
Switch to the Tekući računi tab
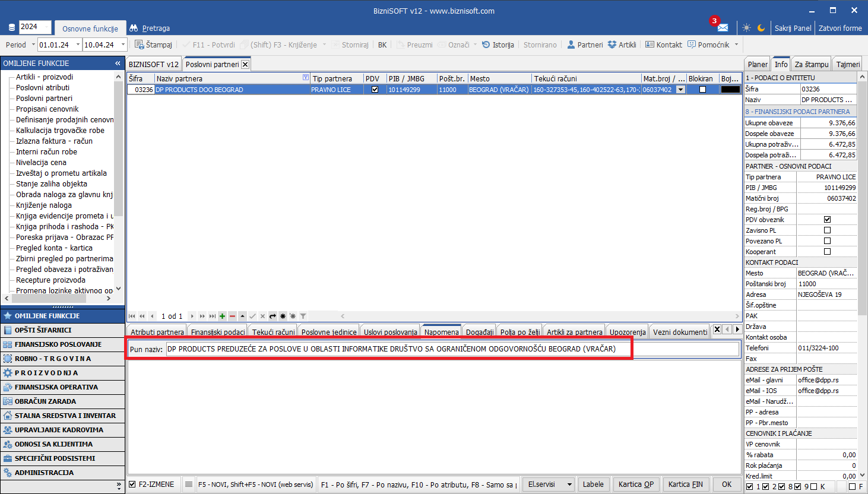coord(273,332)
